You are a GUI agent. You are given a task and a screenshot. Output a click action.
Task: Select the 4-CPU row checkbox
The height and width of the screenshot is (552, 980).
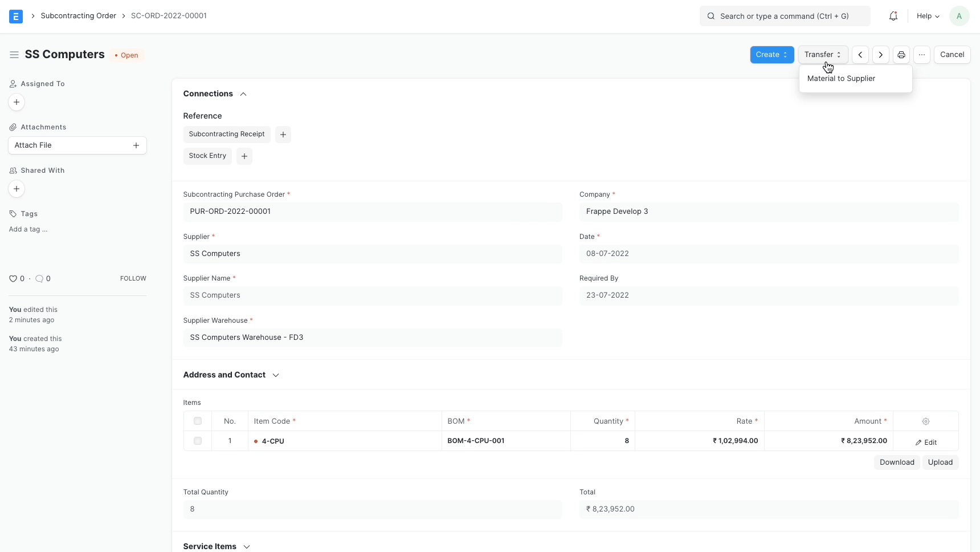[x=198, y=441]
